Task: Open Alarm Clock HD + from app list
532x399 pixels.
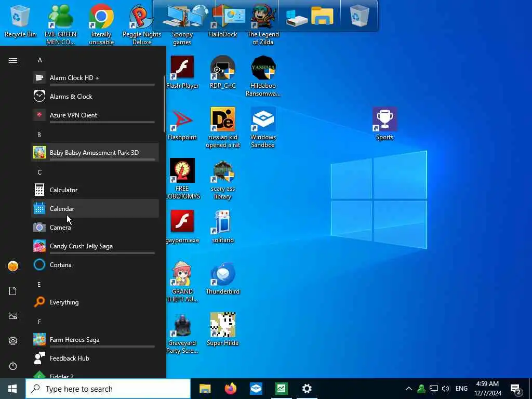Action: pos(95,78)
